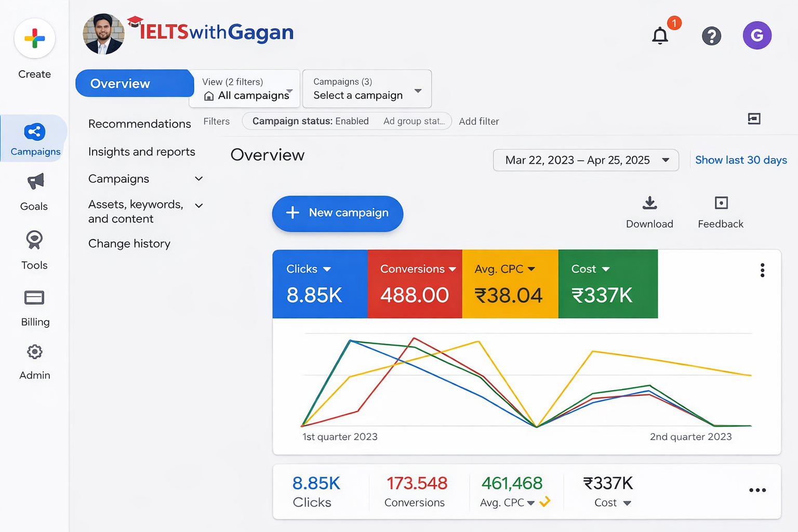Click the Campaign status: Enabled filter chip
Screen dimensions: 798x532
tap(311, 121)
